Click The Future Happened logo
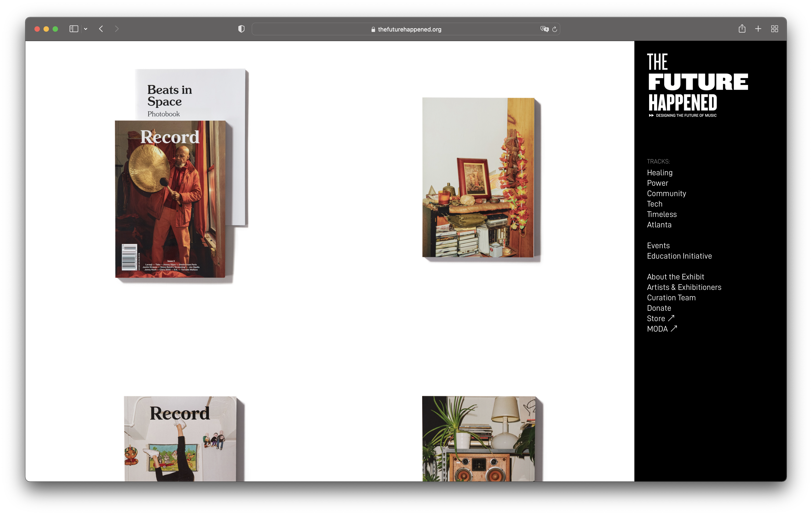Image resolution: width=812 pixels, height=515 pixels. [x=698, y=85]
